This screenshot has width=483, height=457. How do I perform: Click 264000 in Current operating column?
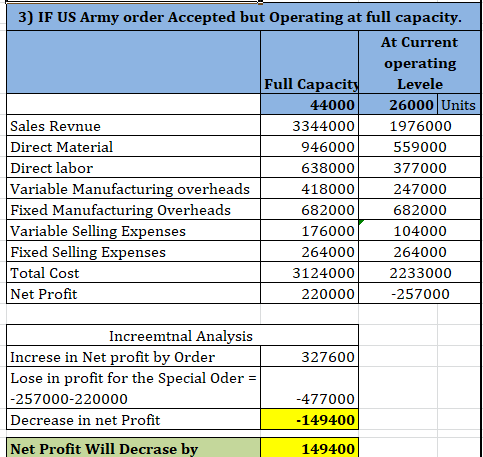pyautogui.click(x=420, y=251)
